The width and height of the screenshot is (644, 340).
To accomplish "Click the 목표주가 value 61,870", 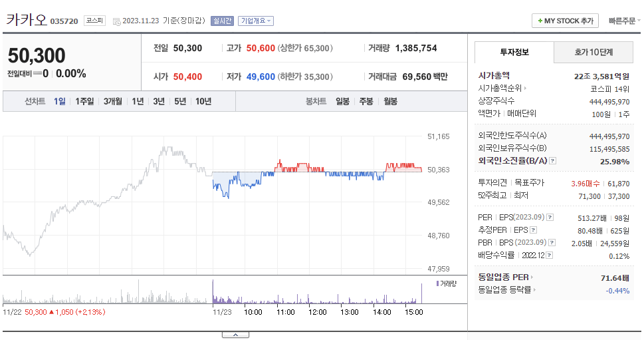I will 619,184.
